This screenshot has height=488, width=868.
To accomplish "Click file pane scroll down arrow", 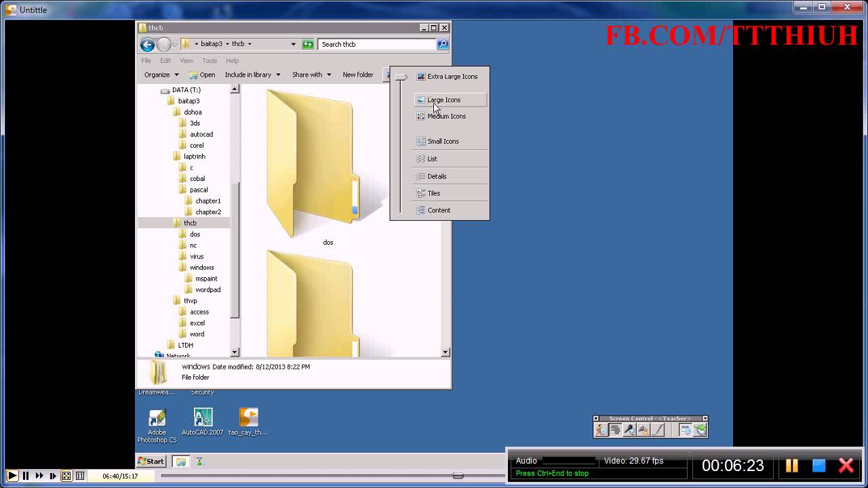I will click(x=446, y=352).
